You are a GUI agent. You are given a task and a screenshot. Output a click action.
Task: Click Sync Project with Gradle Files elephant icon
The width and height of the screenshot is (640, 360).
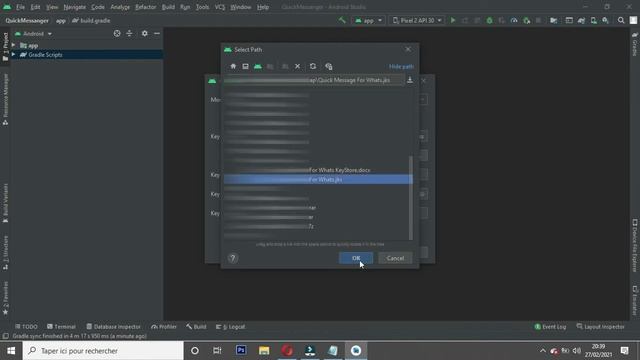coord(581,20)
